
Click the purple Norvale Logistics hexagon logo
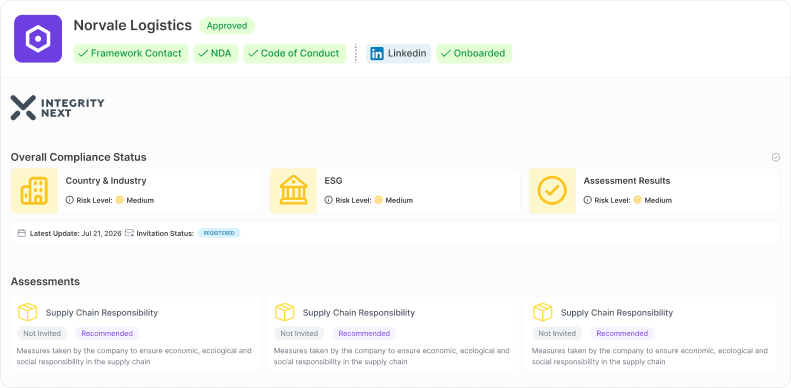pyautogui.click(x=38, y=39)
